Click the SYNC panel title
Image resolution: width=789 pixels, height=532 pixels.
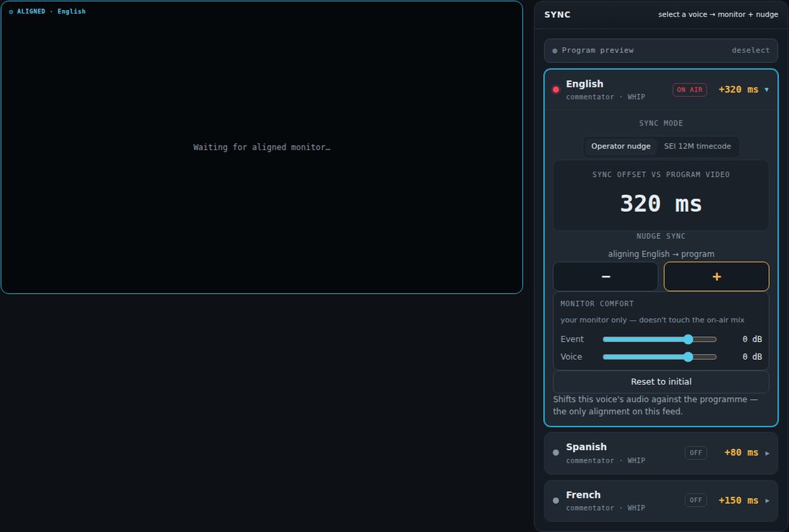(x=557, y=14)
